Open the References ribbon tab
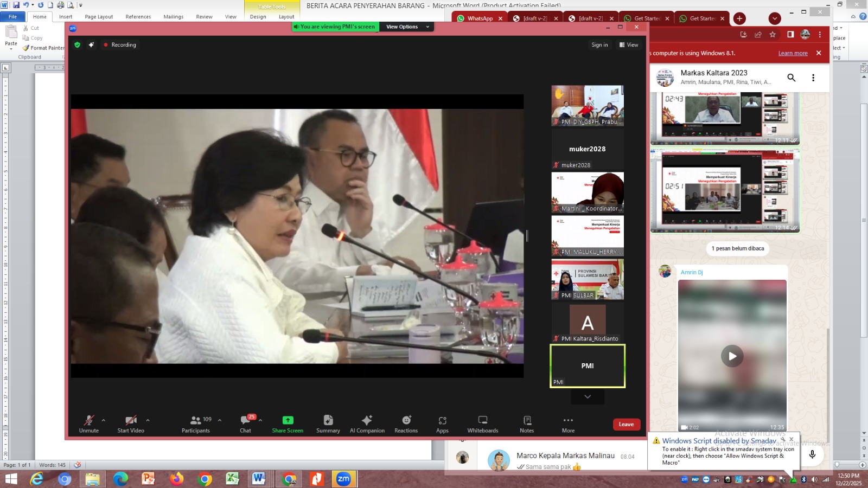868x488 pixels. [x=138, y=17]
